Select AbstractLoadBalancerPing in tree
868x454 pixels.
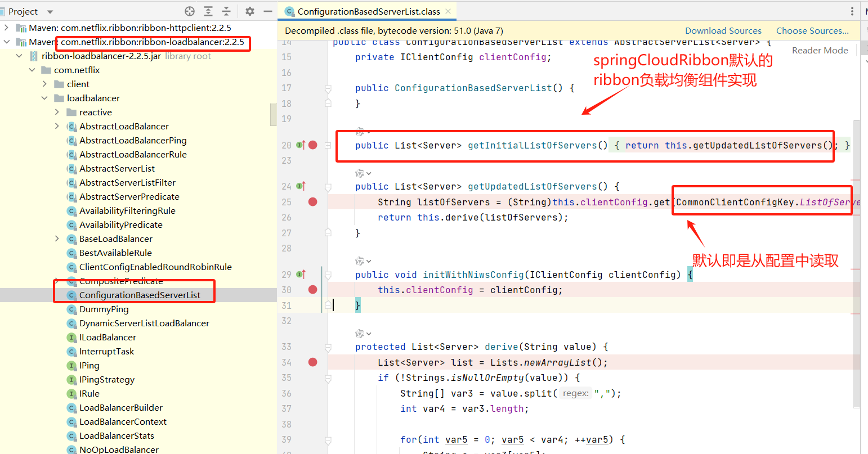click(133, 140)
